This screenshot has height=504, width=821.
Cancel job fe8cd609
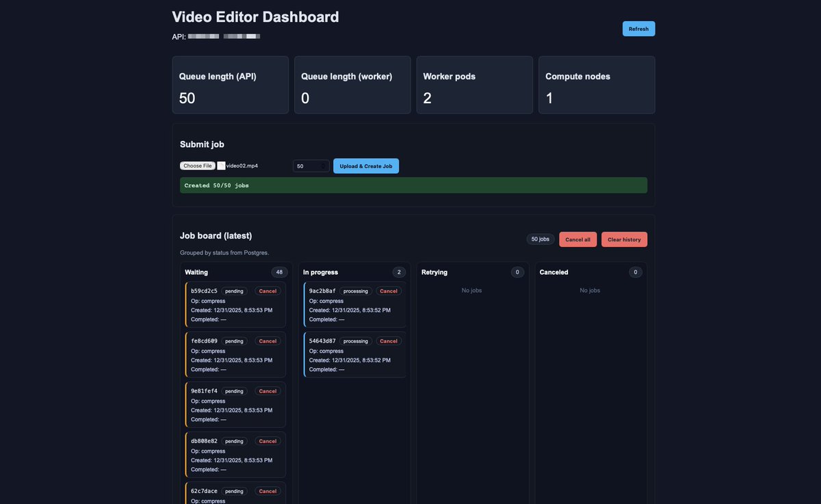coord(268,341)
